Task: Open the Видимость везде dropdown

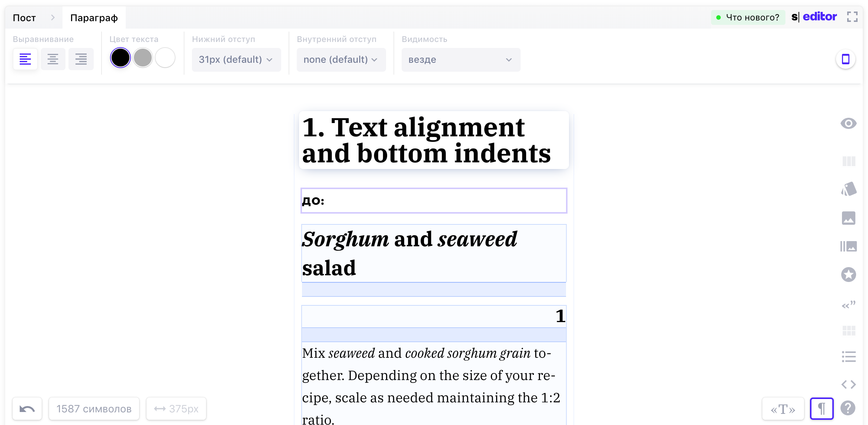Action: (460, 59)
